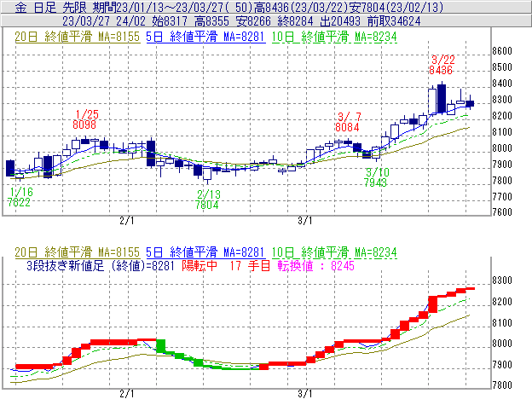Click the 5日 終値平滑 MA=8281 legend in the upper chart
The width and height of the screenshot is (532, 405).
[x=205, y=37]
